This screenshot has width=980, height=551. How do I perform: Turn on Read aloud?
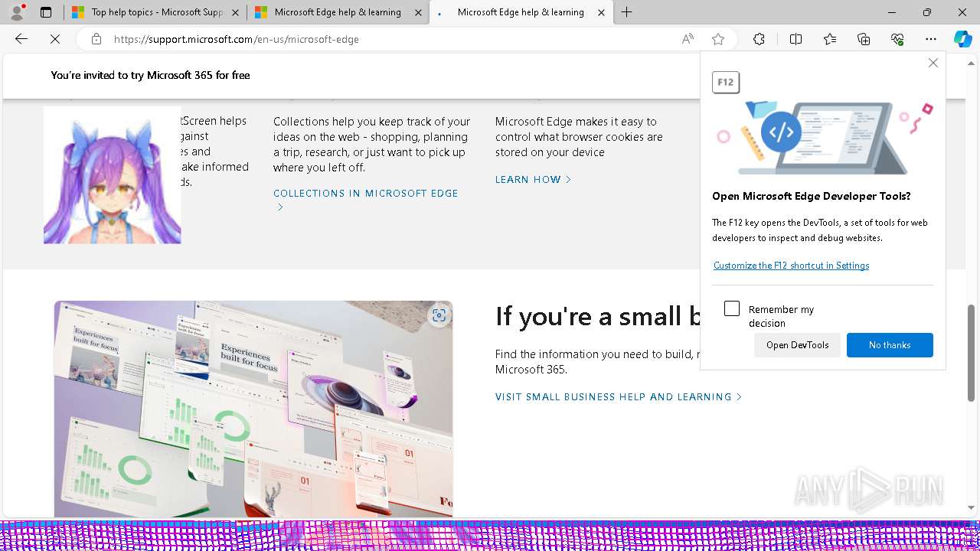[688, 39]
